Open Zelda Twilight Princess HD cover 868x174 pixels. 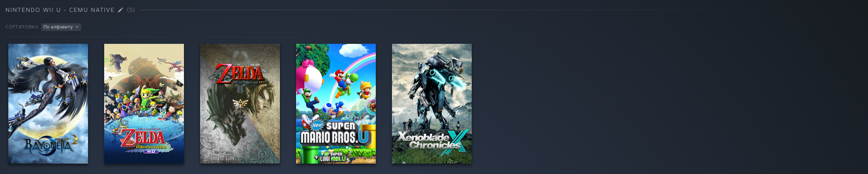tap(240, 104)
